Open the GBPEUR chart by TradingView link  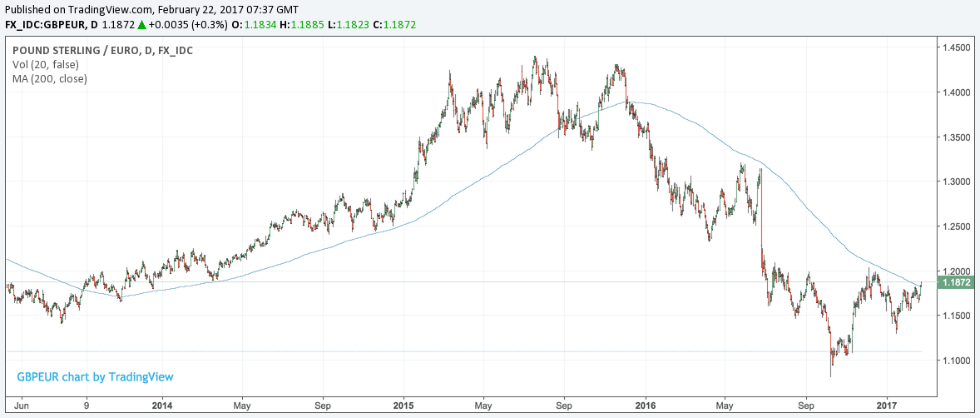tap(95, 377)
